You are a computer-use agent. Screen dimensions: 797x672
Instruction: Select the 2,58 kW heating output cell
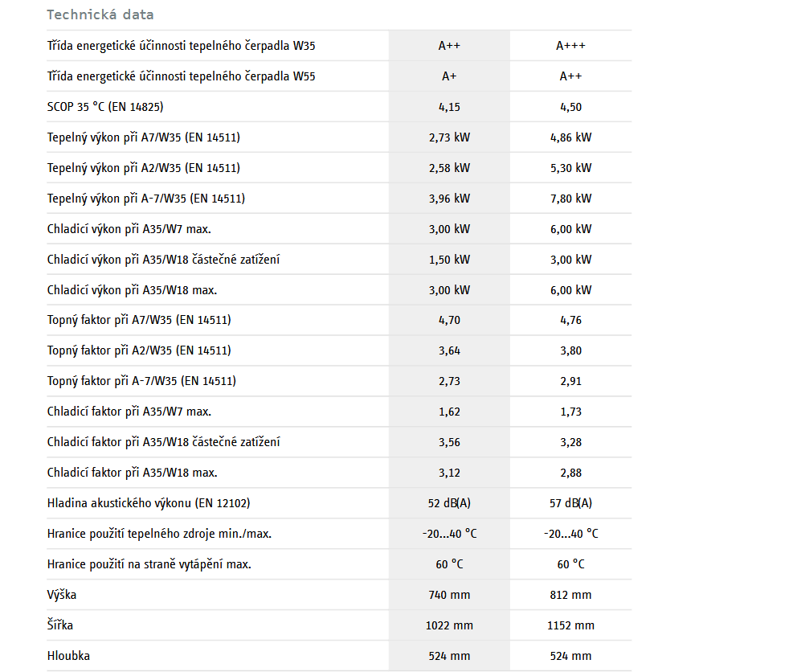pos(449,168)
